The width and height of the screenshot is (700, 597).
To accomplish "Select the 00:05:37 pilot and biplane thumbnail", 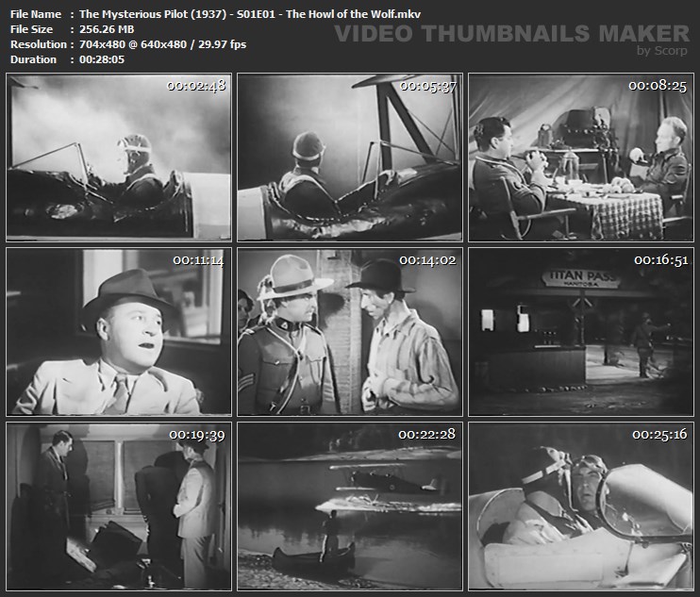I will point(350,158).
